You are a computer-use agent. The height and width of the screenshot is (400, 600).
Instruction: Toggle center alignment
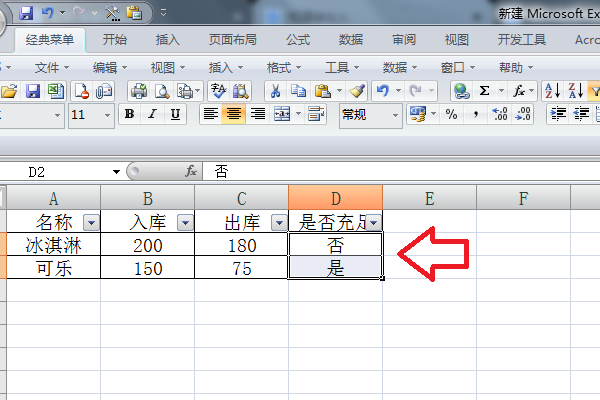coord(234,114)
